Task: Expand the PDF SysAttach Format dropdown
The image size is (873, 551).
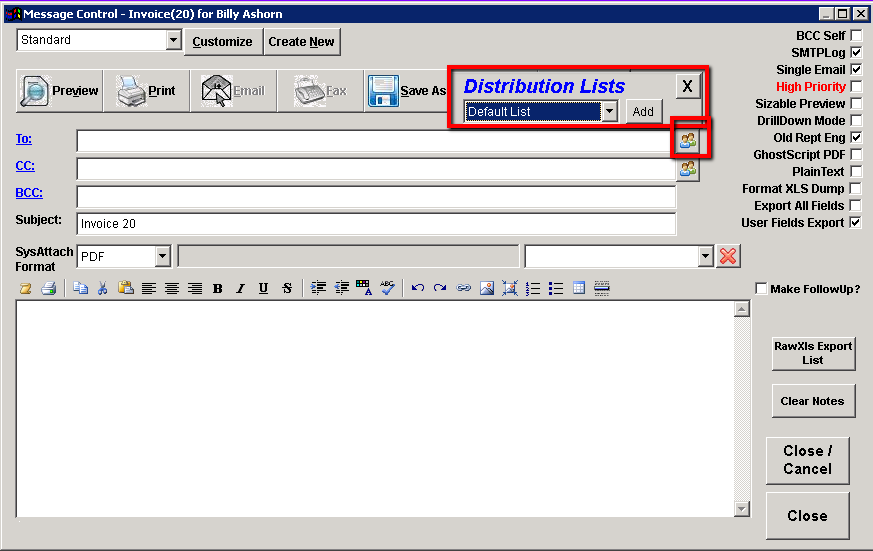Action: (163, 257)
